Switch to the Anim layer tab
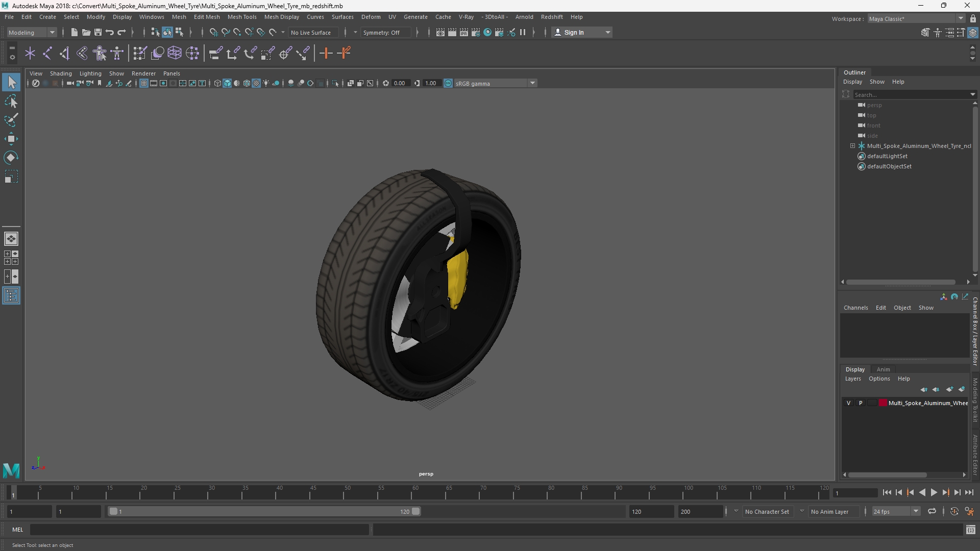The image size is (980, 551). click(883, 369)
